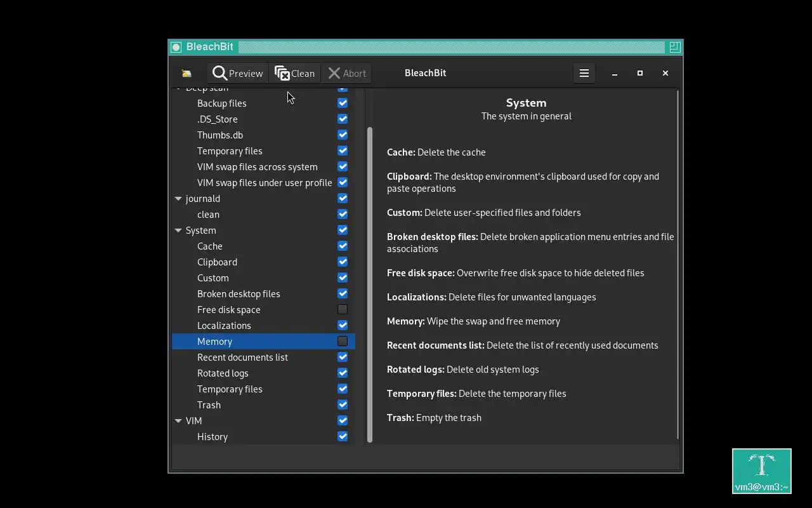Toggle the System group checkbox
812x508 pixels.
(343, 230)
